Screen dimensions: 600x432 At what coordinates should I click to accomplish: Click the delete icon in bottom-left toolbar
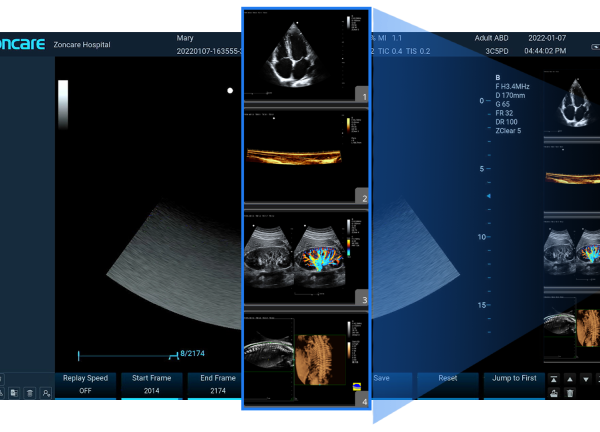click(30, 394)
